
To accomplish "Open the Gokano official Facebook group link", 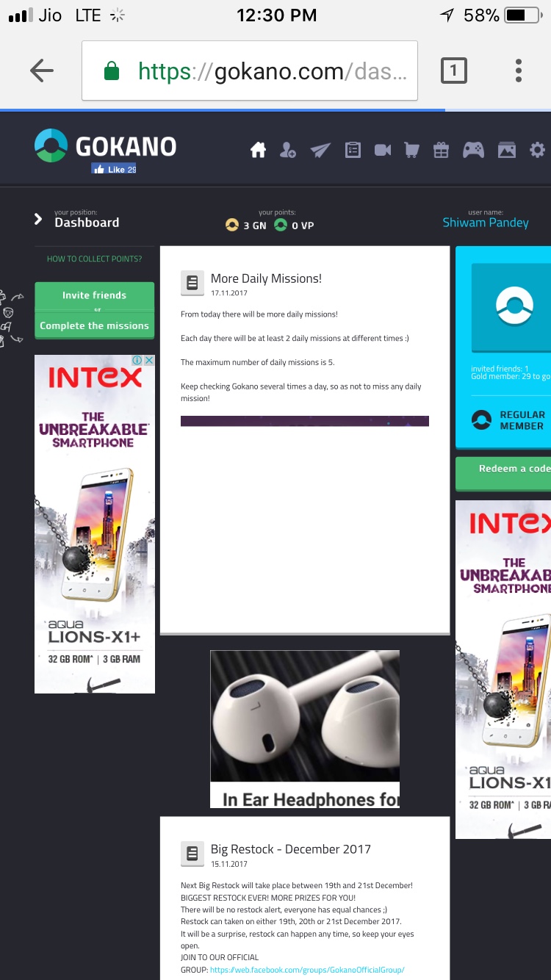I will tap(307, 970).
